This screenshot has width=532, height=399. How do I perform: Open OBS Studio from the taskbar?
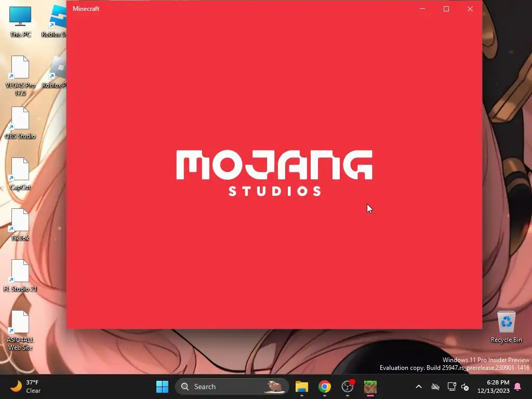coord(348,387)
